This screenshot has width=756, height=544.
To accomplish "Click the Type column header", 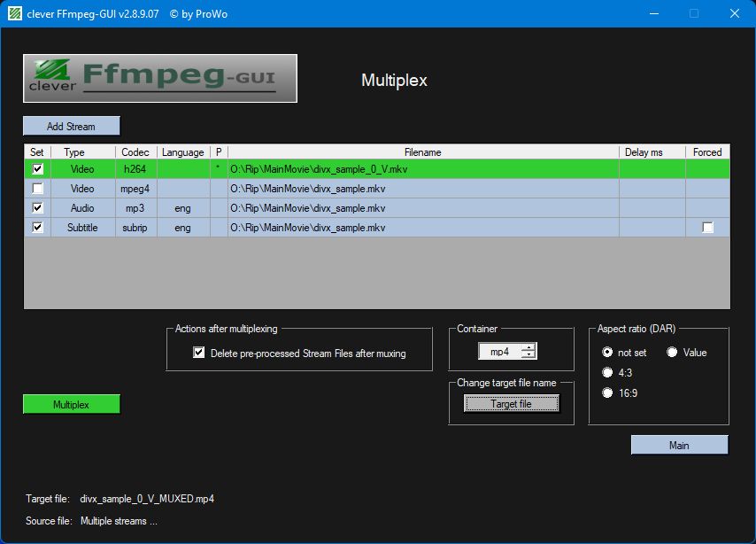I will click(83, 152).
